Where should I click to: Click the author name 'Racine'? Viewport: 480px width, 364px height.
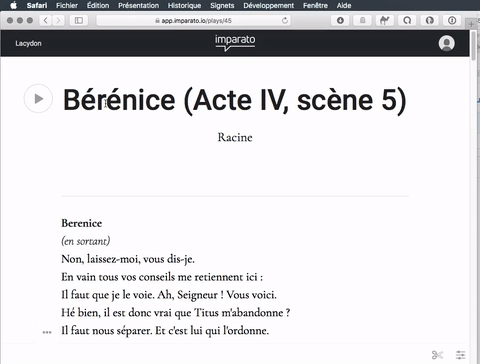point(235,137)
